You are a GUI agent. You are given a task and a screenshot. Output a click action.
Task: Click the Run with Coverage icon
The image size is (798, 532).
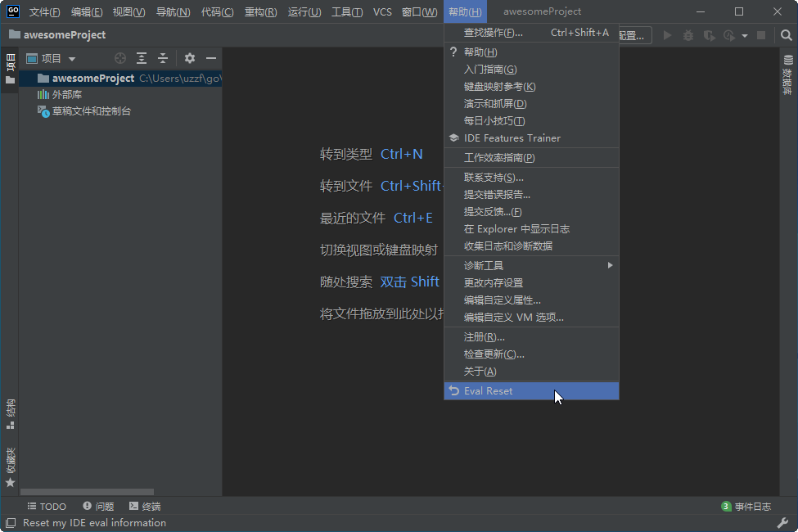tap(709, 35)
